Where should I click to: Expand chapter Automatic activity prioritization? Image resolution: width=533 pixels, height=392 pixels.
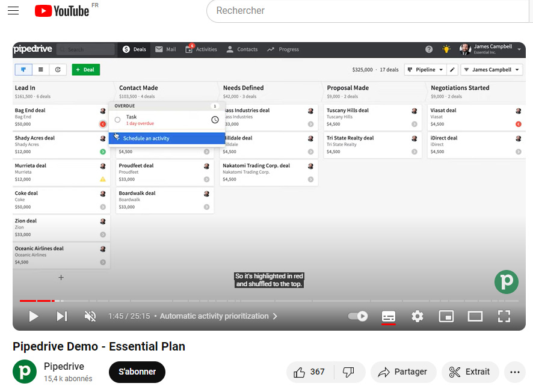218,316
